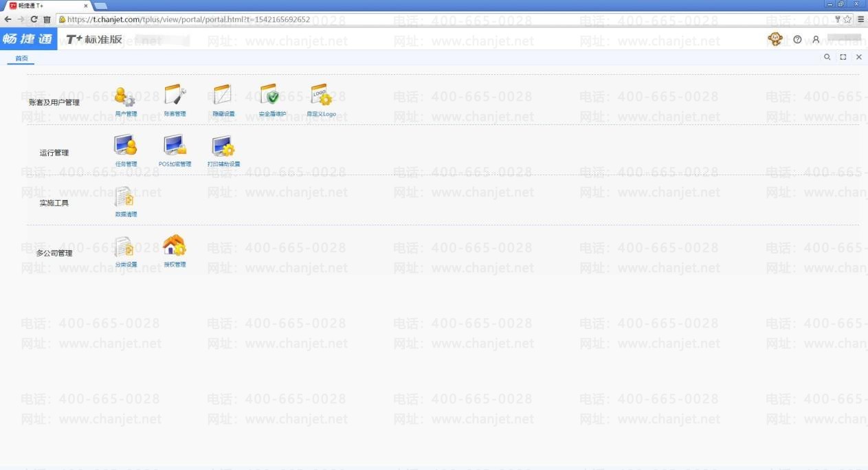Reload the page
The width and height of the screenshot is (868, 470).
coord(34,19)
